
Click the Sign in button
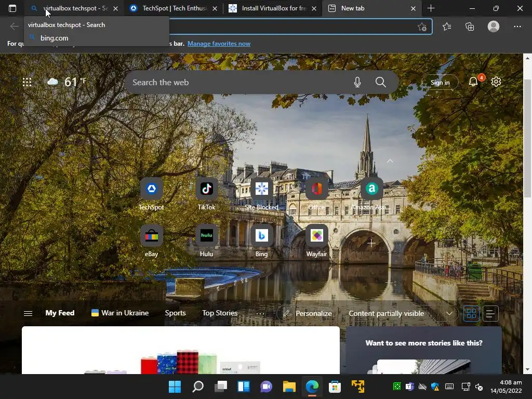click(x=440, y=83)
